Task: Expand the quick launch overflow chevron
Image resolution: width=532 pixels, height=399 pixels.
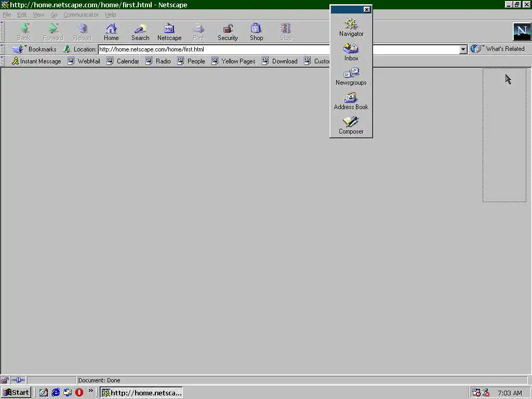Action: (90, 391)
